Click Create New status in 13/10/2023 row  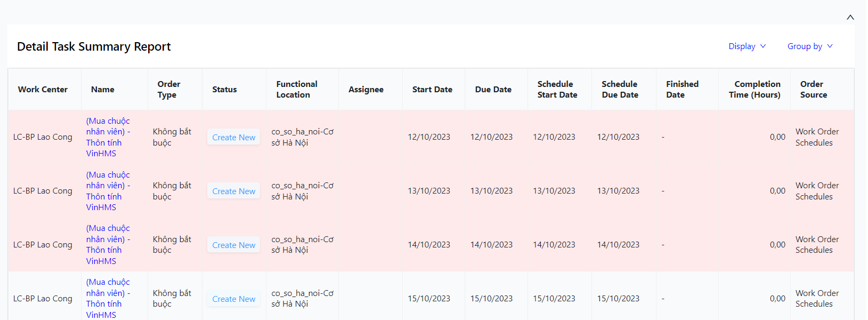tap(234, 191)
